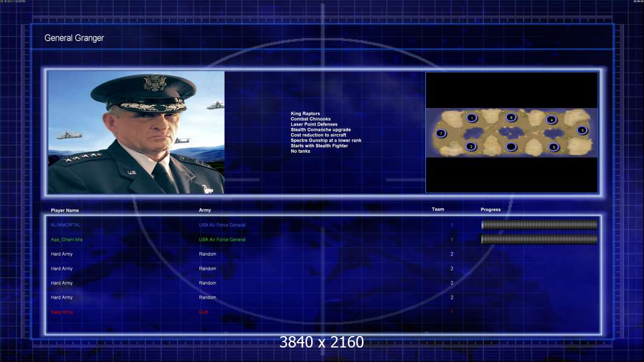Click the team number in the ALIMMORTAL row
The width and height of the screenshot is (644, 362).
tap(452, 225)
